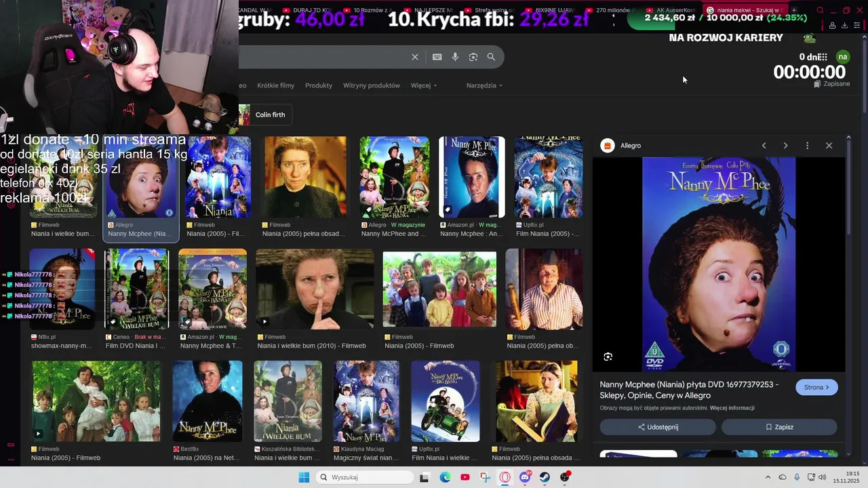
Task: Open the Opera browser in the taskbar
Action: pos(505,477)
